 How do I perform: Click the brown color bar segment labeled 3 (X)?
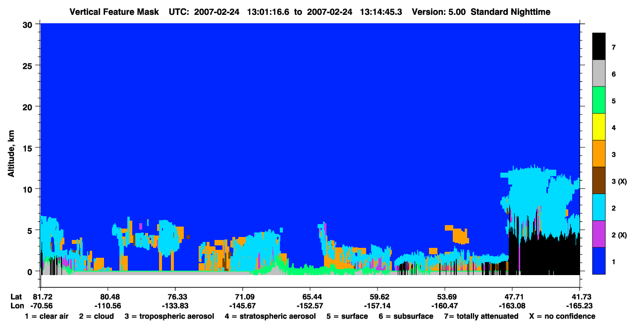(599, 181)
